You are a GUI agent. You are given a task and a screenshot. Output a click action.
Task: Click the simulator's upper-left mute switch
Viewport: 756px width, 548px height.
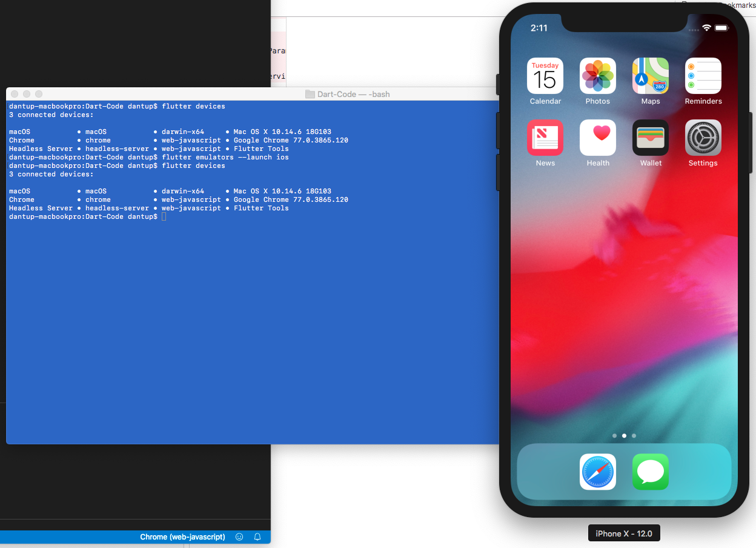tap(498, 84)
